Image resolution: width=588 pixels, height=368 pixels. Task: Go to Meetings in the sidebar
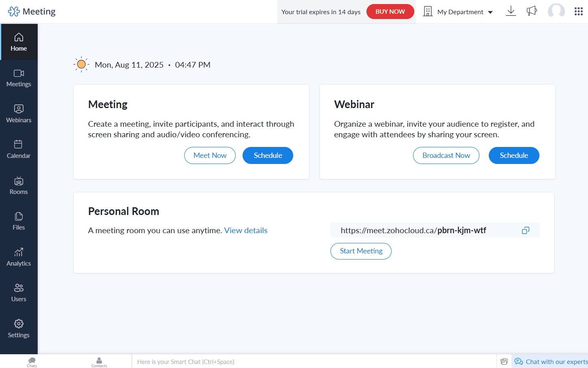[19, 78]
